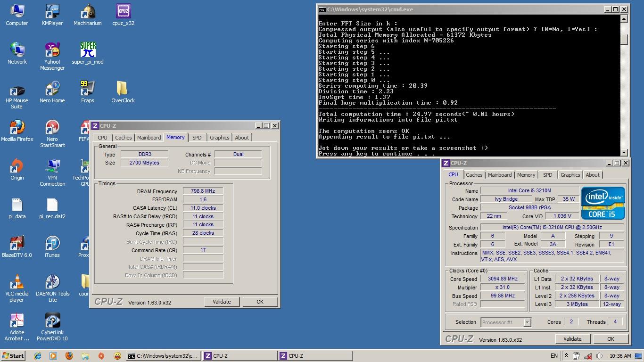Click OK in the Memory CPU-Z window
Viewport: 644px width, 362px height.
point(260,302)
